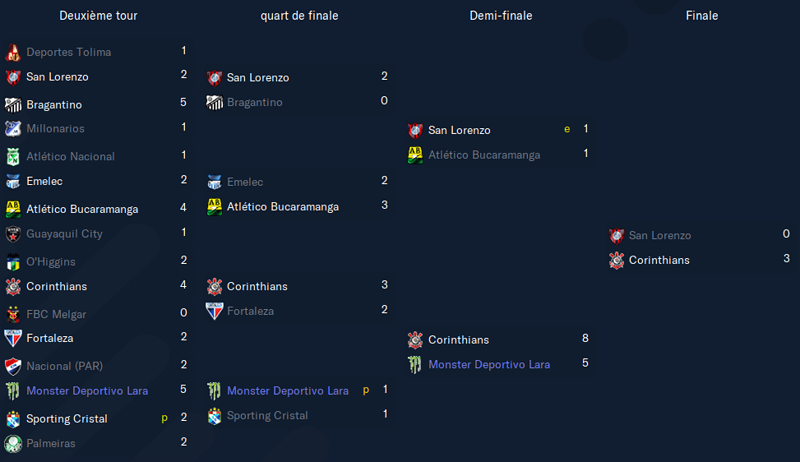The height and width of the screenshot is (462, 800).
Task: Open Atlético Nacional crest icon
Action: (x=13, y=157)
